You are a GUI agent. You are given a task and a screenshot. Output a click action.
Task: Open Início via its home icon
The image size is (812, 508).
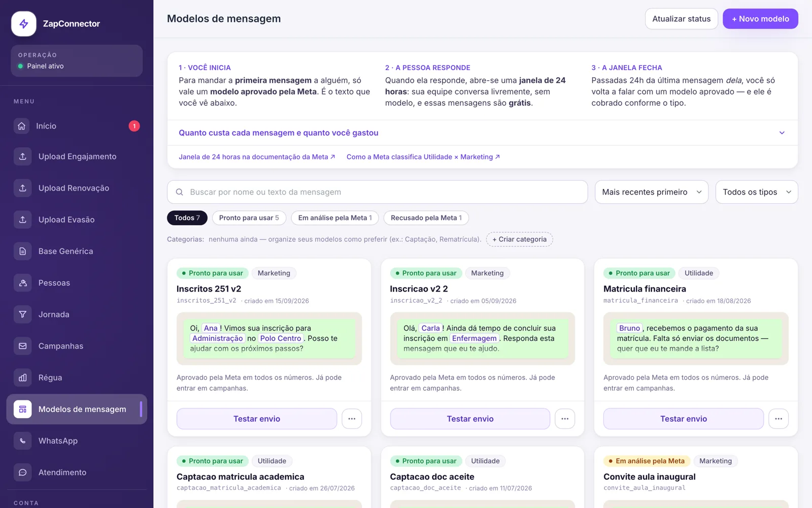[x=21, y=126]
